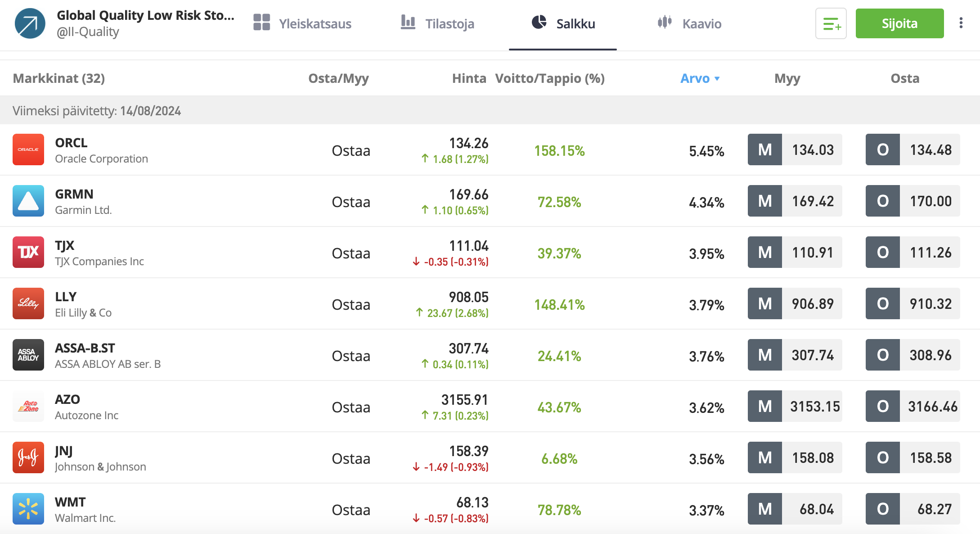
Task: Open the three-dot more options menu
Action: [961, 23]
